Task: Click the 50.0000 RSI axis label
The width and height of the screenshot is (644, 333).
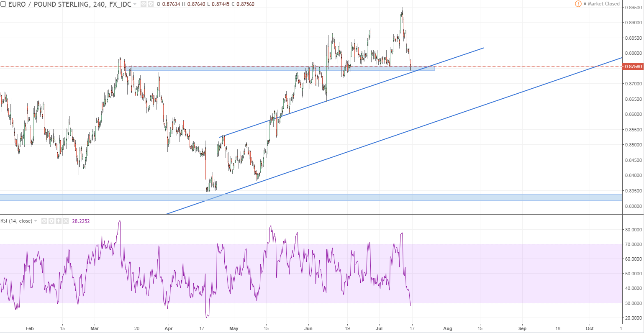Action: pyautogui.click(x=634, y=274)
